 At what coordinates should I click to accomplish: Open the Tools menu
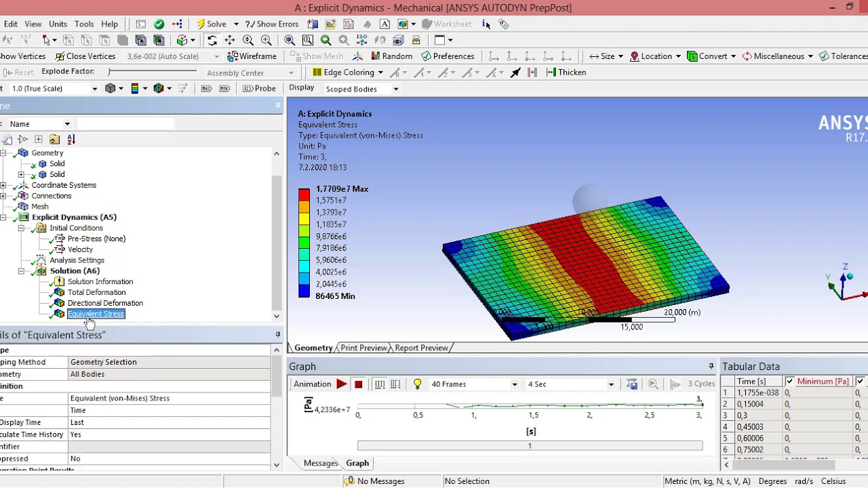coord(84,24)
